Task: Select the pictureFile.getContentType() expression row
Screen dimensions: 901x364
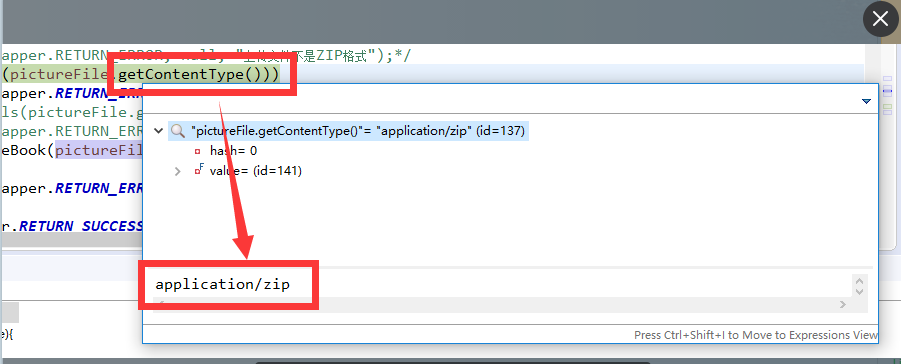Action: point(348,131)
